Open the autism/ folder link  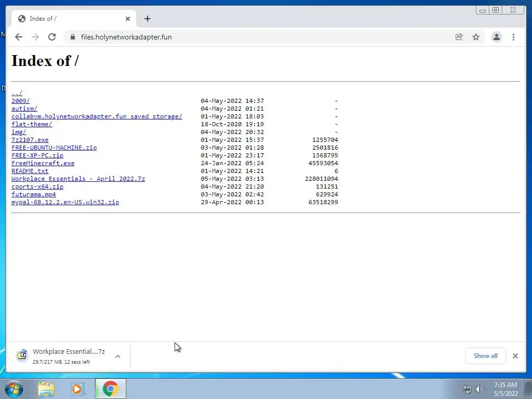(x=24, y=109)
